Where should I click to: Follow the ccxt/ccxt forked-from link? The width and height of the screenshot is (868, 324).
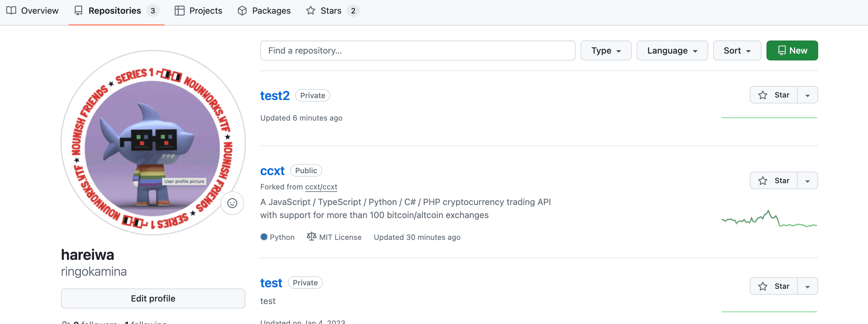tap(321, 187)
